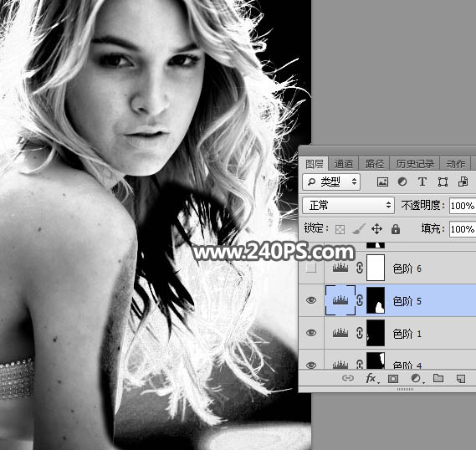Hide the 色阶 4 layer
This screenshot has height=450, width=476.
click(x=311, y=365)
